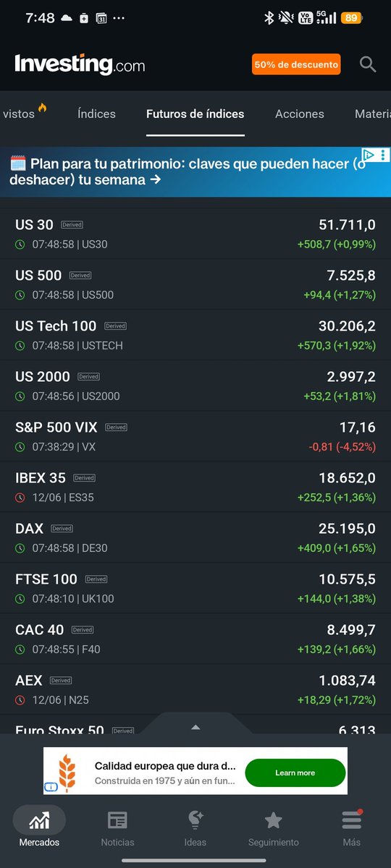391x868 pixels.
Task: Open Noticias newspaper icon
Action: click(117, 820)
